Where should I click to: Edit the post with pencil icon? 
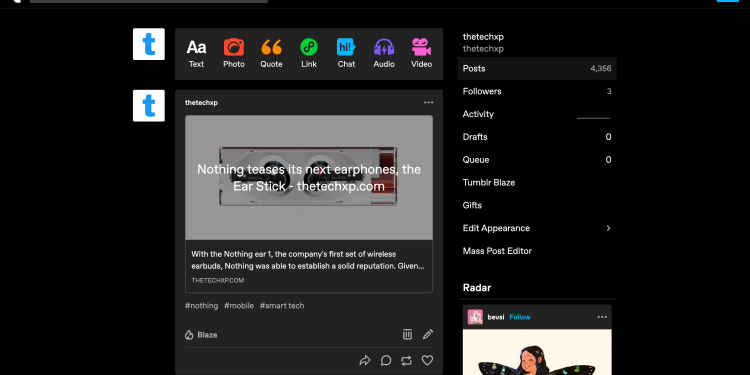coord(428,334)
